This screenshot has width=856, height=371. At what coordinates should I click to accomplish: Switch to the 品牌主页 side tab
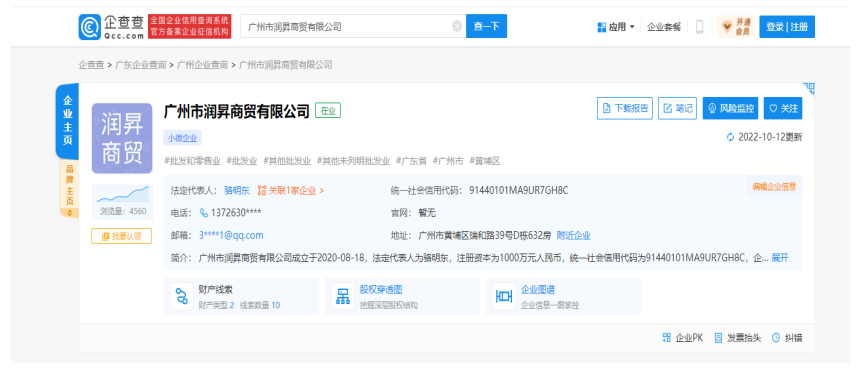pyautogui.click(x=69, y=189)
